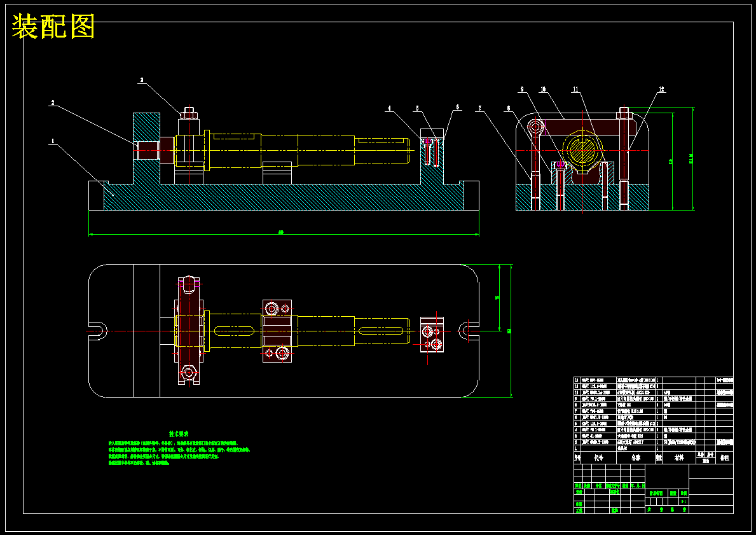
Task: Select part balloon number 11
Action: [575, 89]
